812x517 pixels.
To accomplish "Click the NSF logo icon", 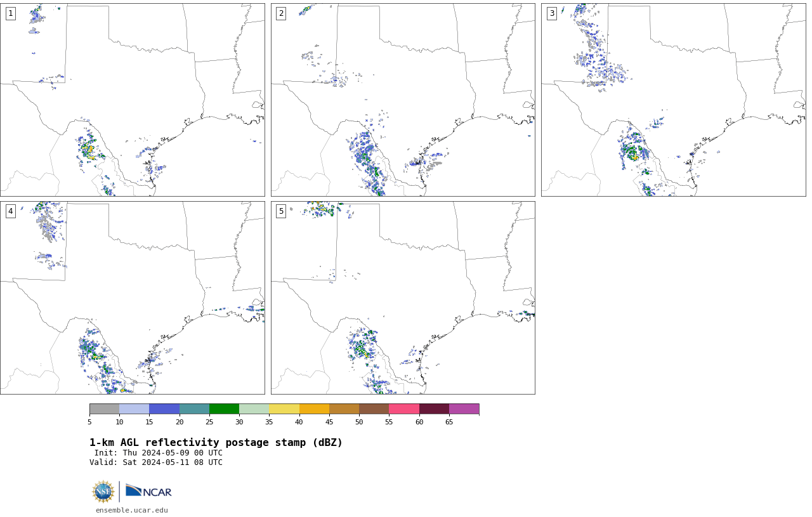I will pyautogui.click(x=103, y=492).
